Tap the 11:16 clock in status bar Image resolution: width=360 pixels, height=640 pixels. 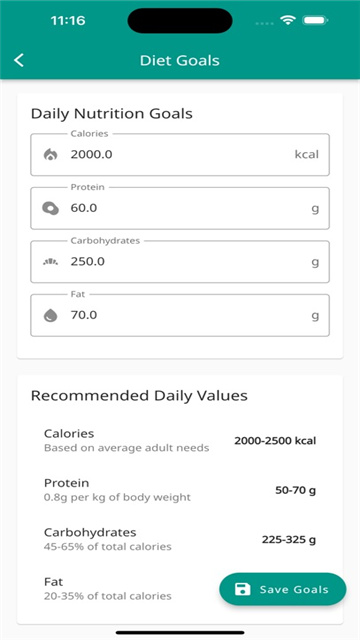coord(68,20)
